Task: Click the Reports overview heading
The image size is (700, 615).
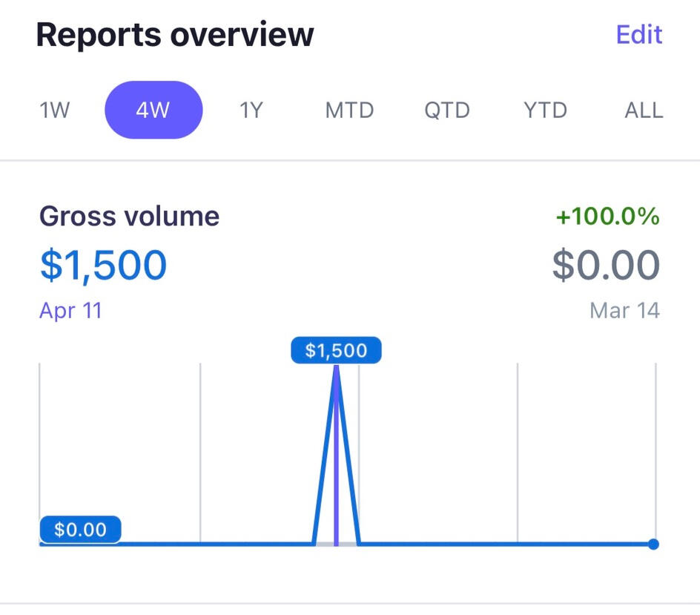Action: pyautogui.click(x=175, y=35)
